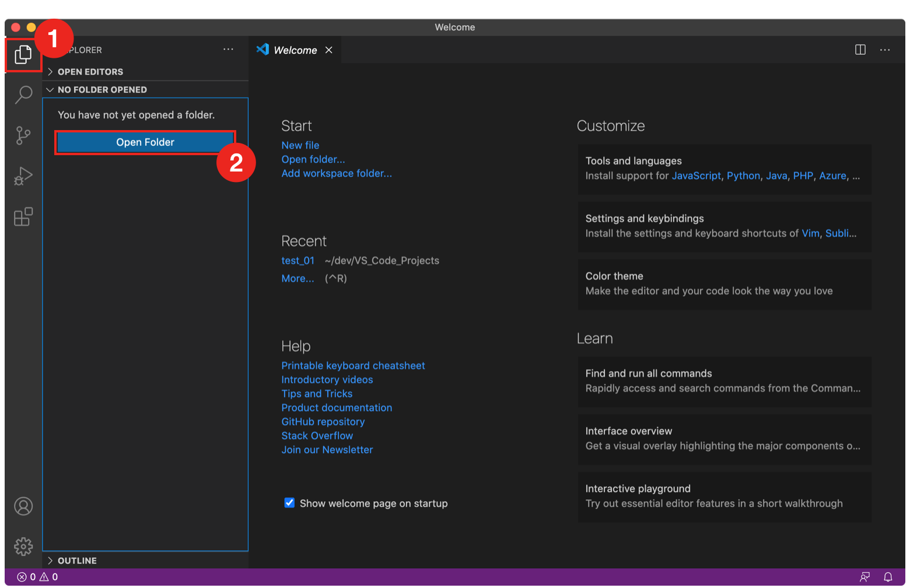The height and width of the screenshot is (588, 910).
Task: Install Vim keybindings link
Action: pos(811,233)
